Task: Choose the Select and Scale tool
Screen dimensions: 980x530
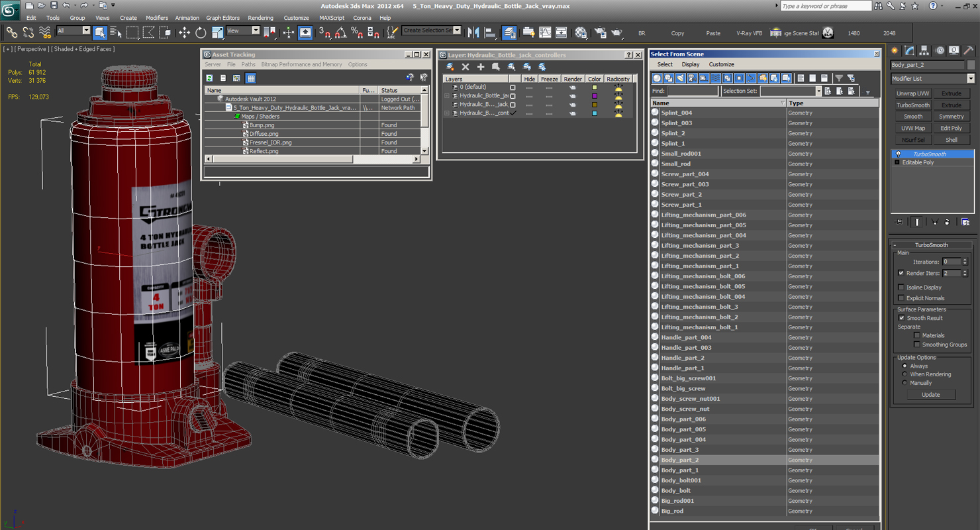Action: (217, 32)
